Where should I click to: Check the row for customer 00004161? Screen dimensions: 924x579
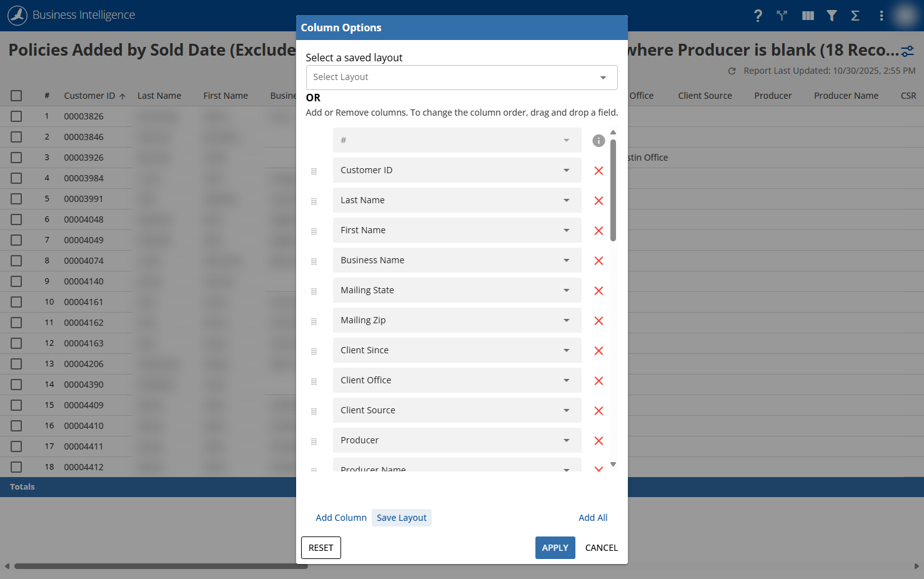tap(16, 302)
